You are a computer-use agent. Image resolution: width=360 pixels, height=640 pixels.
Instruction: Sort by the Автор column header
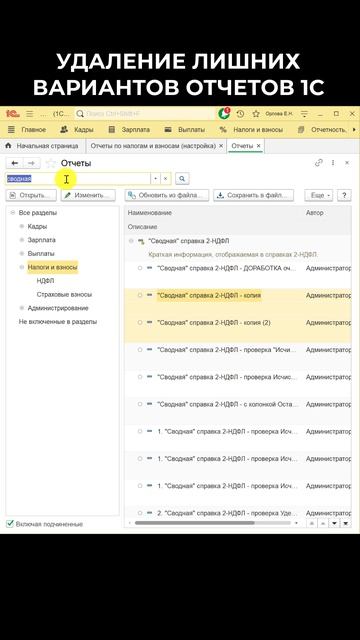click(x=315, y=213)
